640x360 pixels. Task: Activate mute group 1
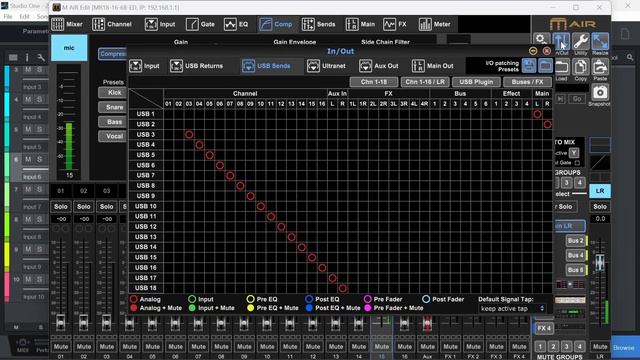[540, 347]
